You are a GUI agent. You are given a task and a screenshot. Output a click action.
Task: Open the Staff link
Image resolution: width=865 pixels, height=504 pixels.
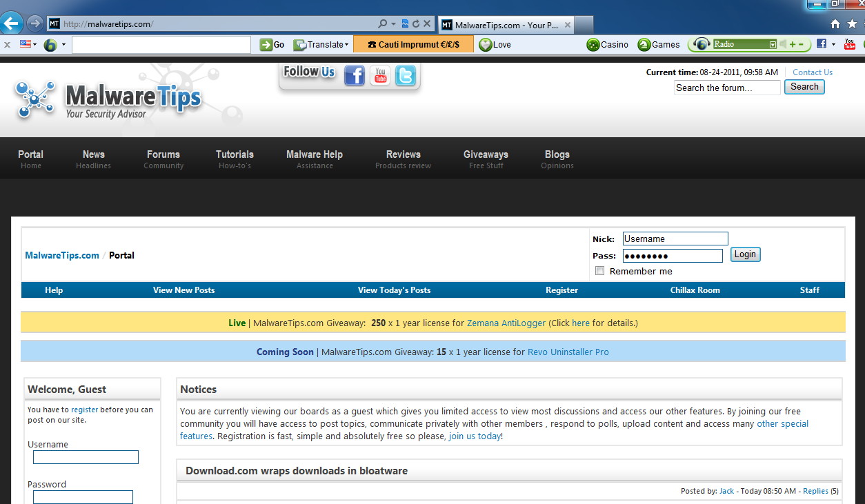[810, 290]
